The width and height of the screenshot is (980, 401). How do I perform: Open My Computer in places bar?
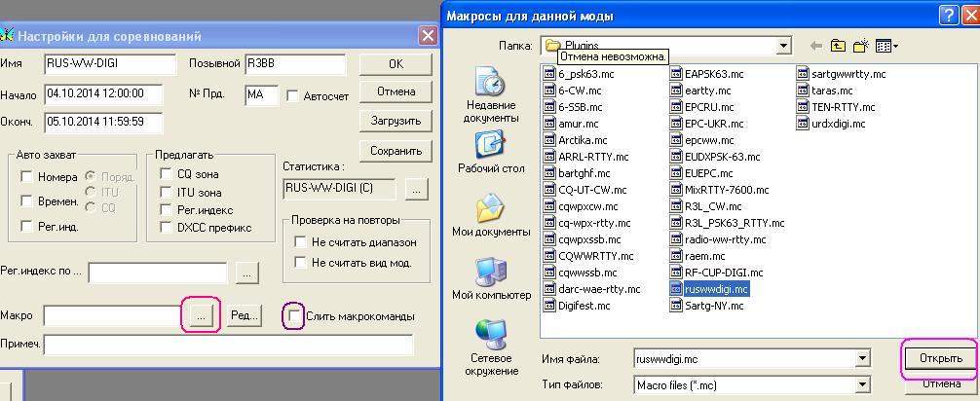(x=491, y=279)
